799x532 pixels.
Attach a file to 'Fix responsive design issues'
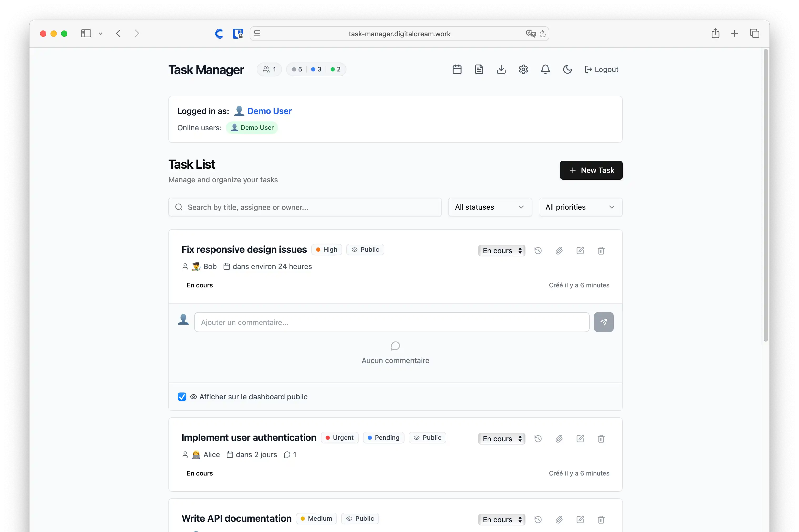tap(559, 250)
